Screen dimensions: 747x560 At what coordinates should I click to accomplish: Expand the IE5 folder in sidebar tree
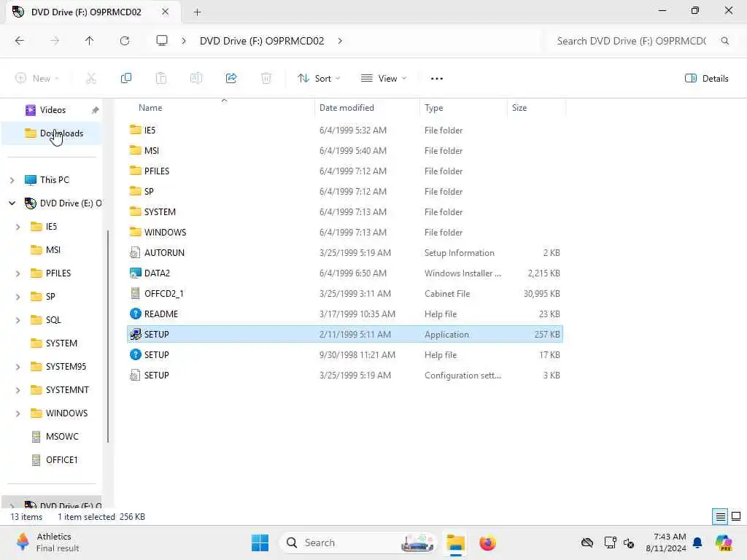(18, 227)
